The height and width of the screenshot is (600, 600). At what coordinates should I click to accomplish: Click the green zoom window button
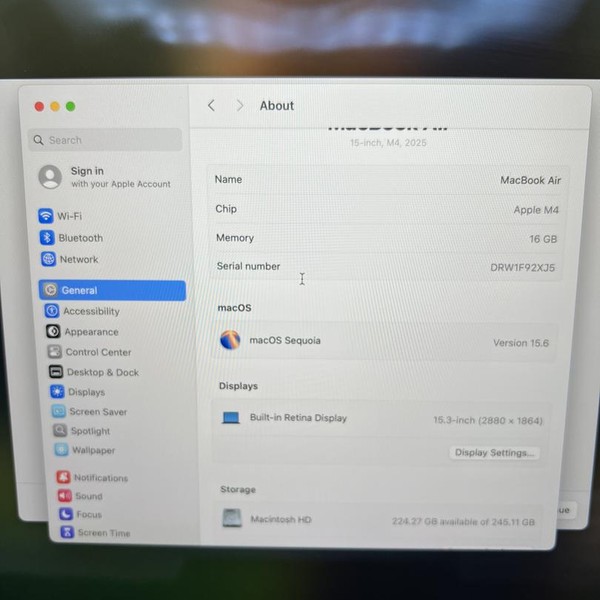coord(70,106)
